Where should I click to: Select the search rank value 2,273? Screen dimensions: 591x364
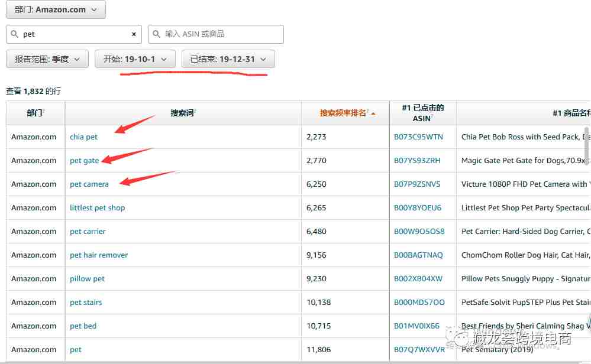tap(317, 137)
